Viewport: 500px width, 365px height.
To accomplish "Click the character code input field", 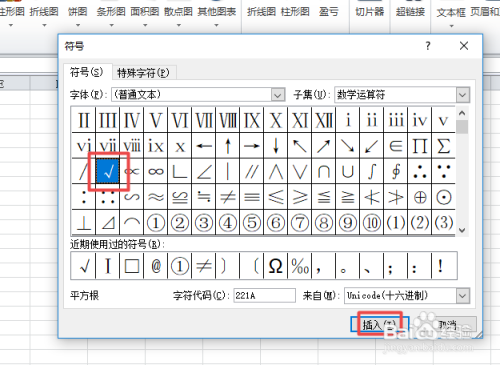I will point(264,296).
